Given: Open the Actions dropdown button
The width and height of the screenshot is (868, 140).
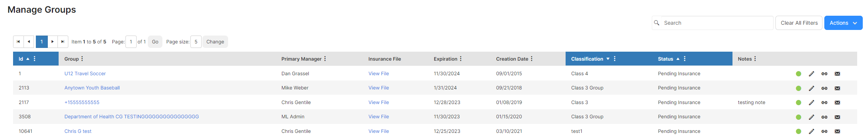Looking at the screenshot, I should pyautogui.click(x=843, y=23).
